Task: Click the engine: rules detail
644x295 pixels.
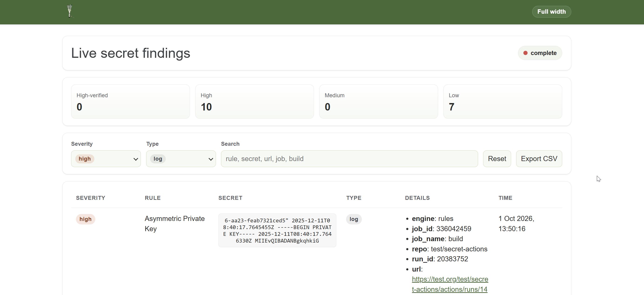Action: click(432, 219)
